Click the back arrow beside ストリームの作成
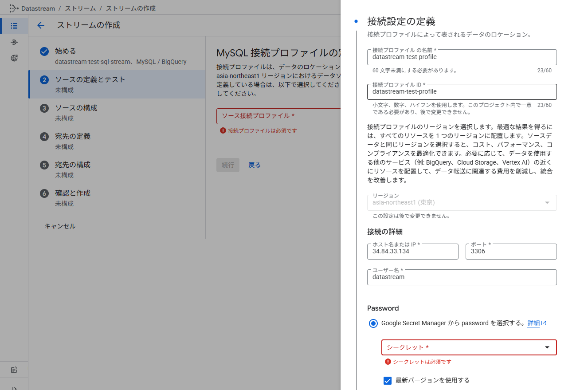Screen dimensions: 588x390 (41, 25)
